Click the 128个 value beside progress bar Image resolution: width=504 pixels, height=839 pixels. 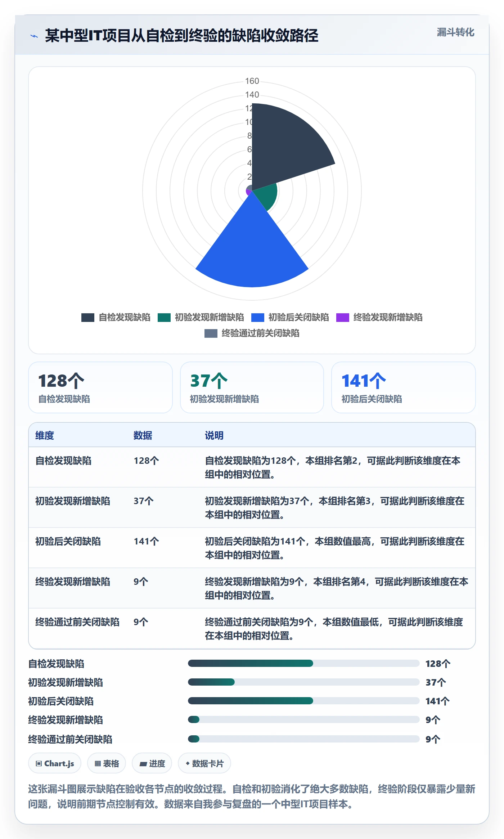(438, 664)
